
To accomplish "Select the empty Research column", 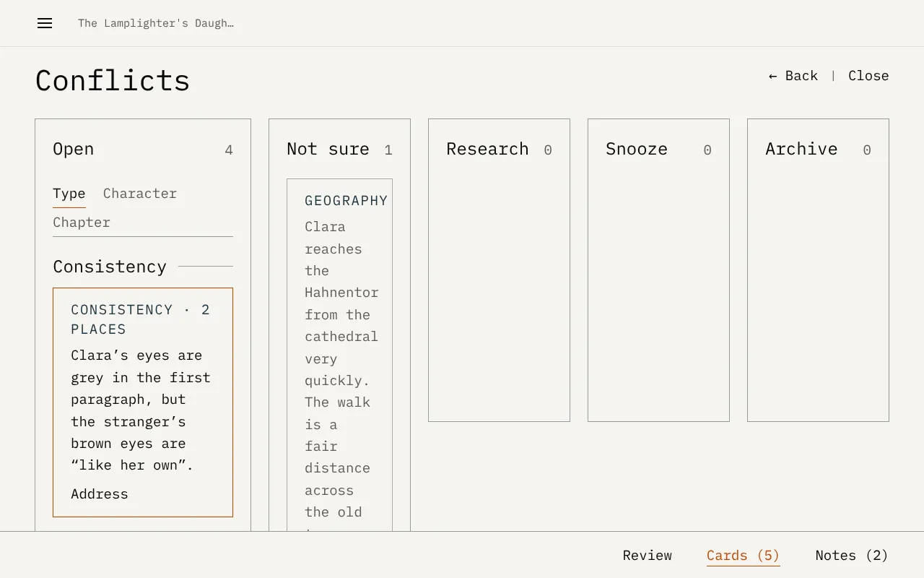I will pyautogui.click(x=499, y=270).
